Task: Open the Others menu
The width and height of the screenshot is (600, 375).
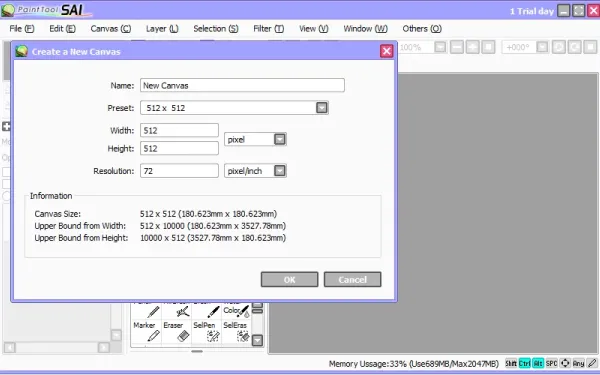Action: (x=422, y=29)
